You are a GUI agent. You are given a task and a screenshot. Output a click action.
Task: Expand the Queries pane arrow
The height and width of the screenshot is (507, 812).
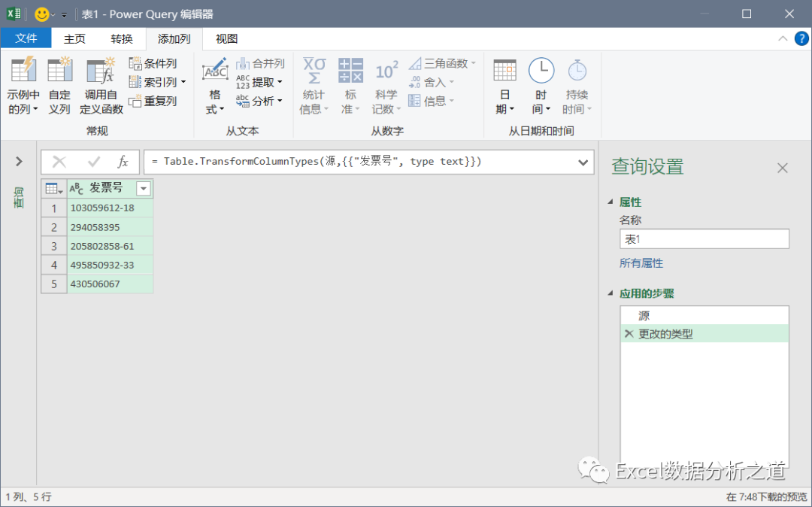point(19,162)
